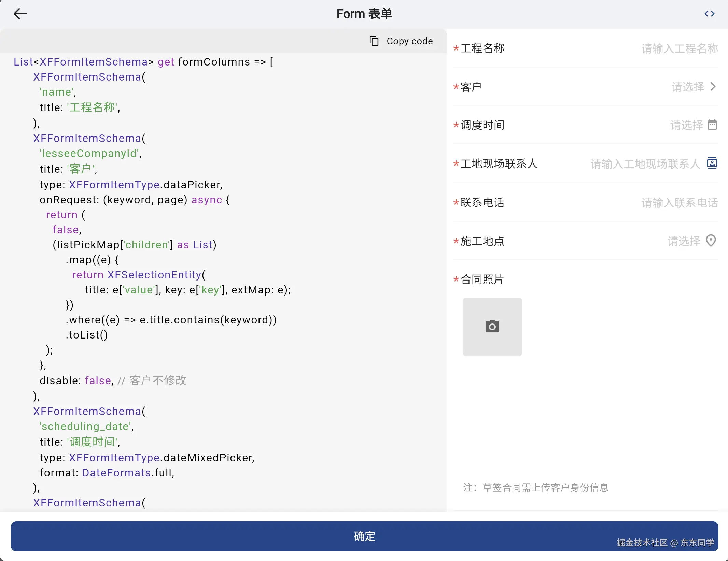Open the 施工地点 请选择 selector
Viewport: 728px width, 561px height.
click(x=684, y=241)
